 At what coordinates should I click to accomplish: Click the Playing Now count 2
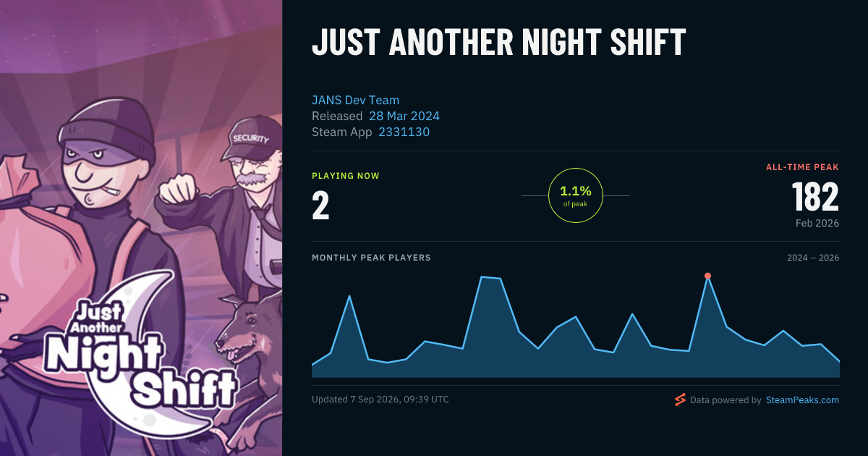[320, 206]
